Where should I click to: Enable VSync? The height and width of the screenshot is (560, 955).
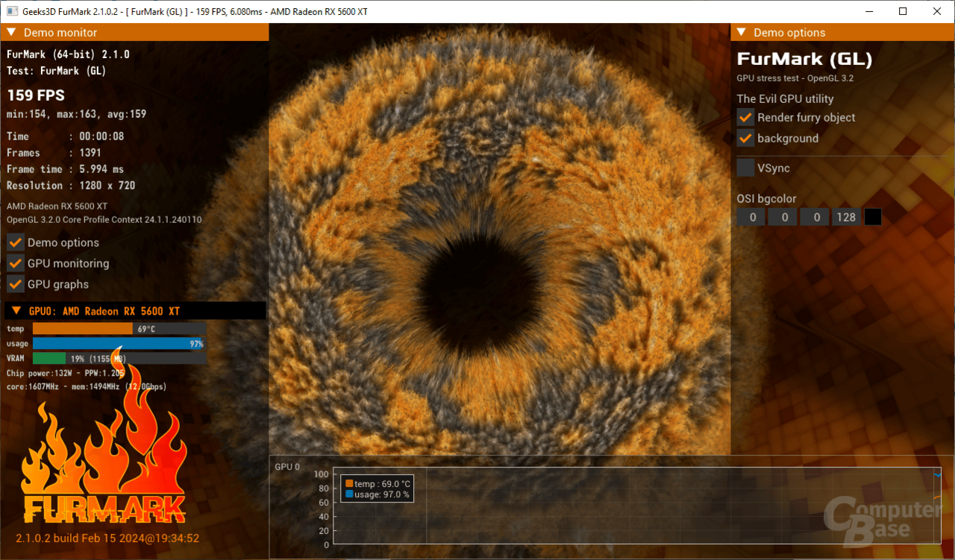(745, 167)
